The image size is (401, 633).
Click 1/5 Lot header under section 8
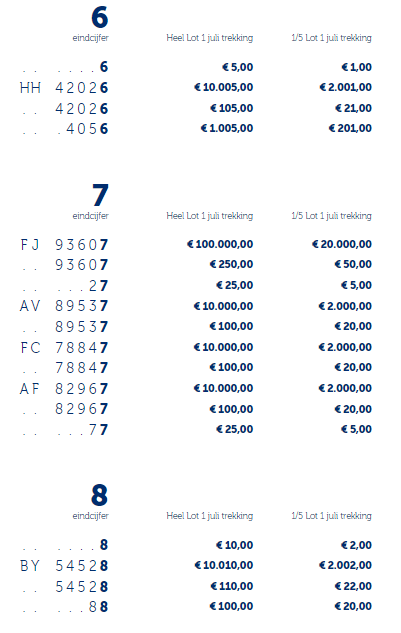tap(331, 516)
